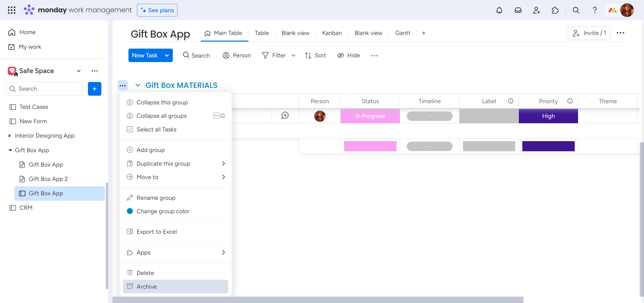
Task: Open Safe Space workspace dropdown
Action: 78,71
